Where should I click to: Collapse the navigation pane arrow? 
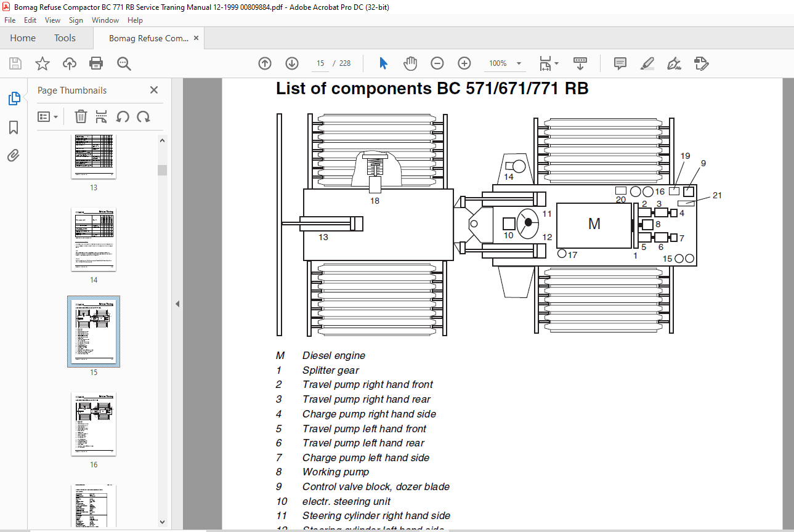tap(177, 304)
